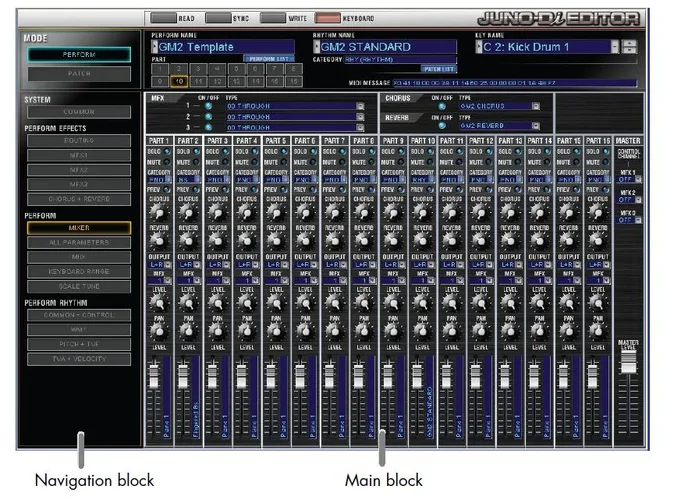
Task: Open the WMT rhythm page
Action: tap(79, 330)
